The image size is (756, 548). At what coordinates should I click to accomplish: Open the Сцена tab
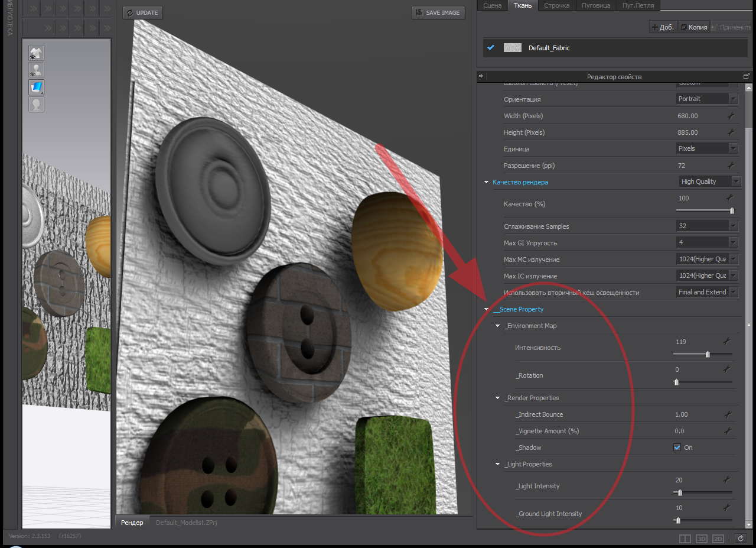[492, 5]
